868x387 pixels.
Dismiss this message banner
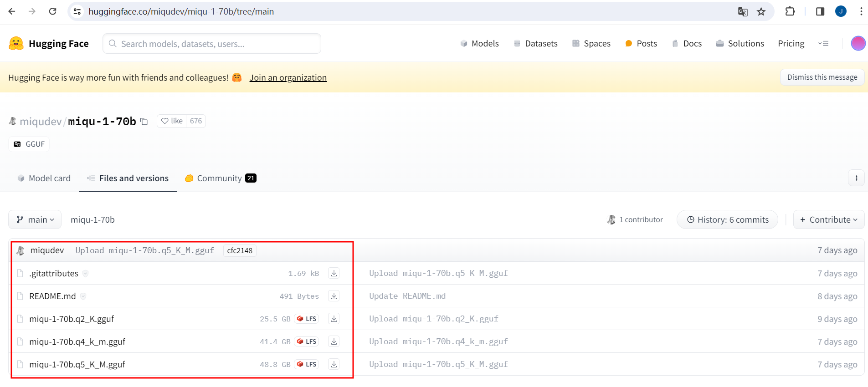pyautogui.click(x=822, y=77)
